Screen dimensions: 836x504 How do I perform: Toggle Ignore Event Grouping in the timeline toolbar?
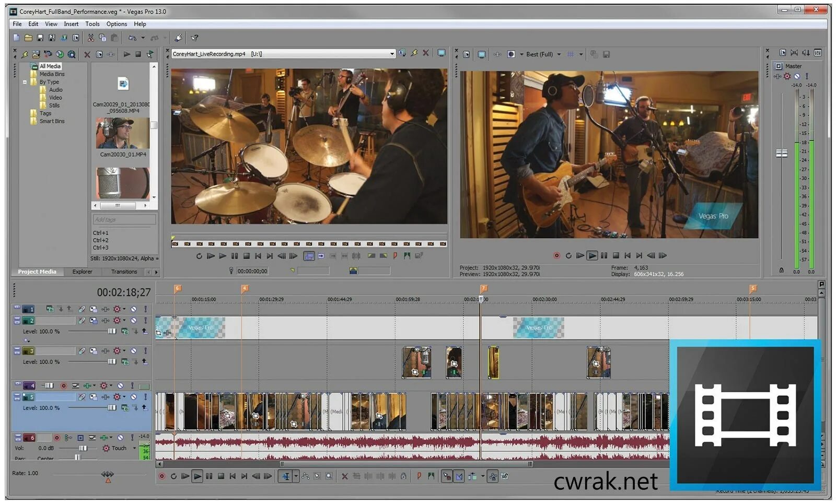click(504, 476)
